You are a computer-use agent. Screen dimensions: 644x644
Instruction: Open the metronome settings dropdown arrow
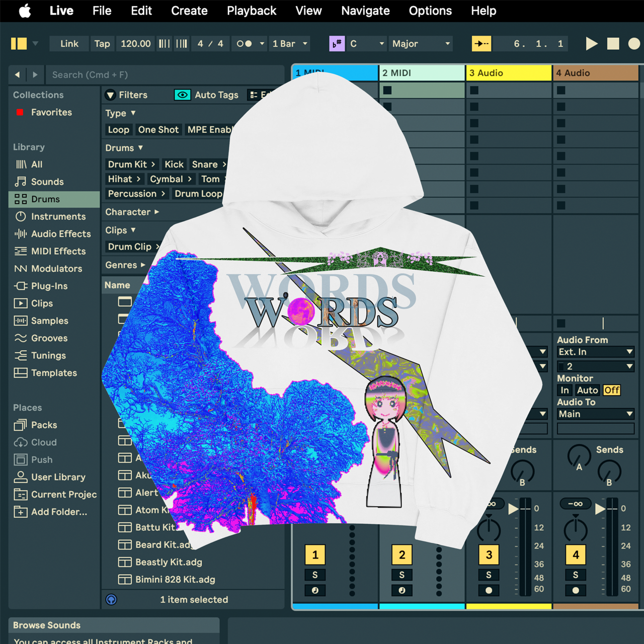tap(262, 44)
